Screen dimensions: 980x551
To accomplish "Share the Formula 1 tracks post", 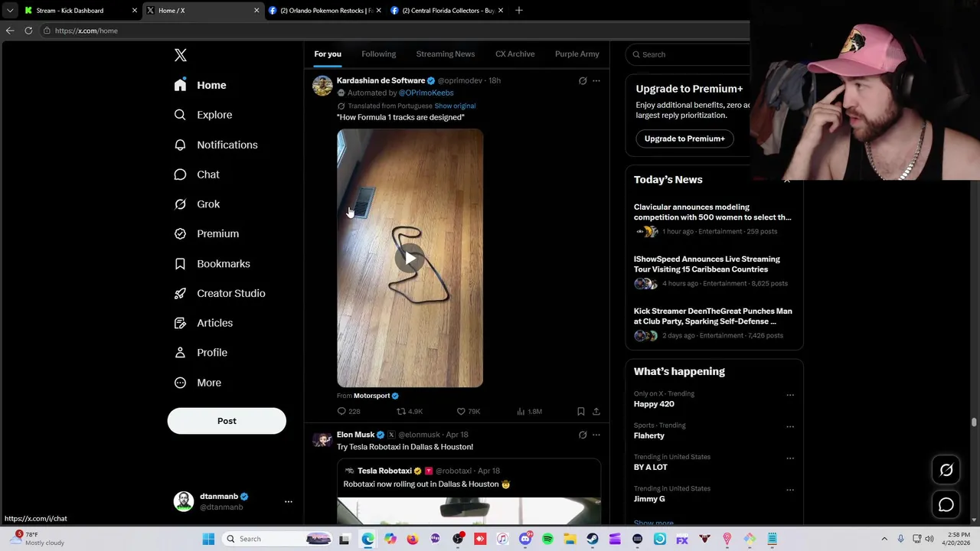I will click(x=596, y=412).
